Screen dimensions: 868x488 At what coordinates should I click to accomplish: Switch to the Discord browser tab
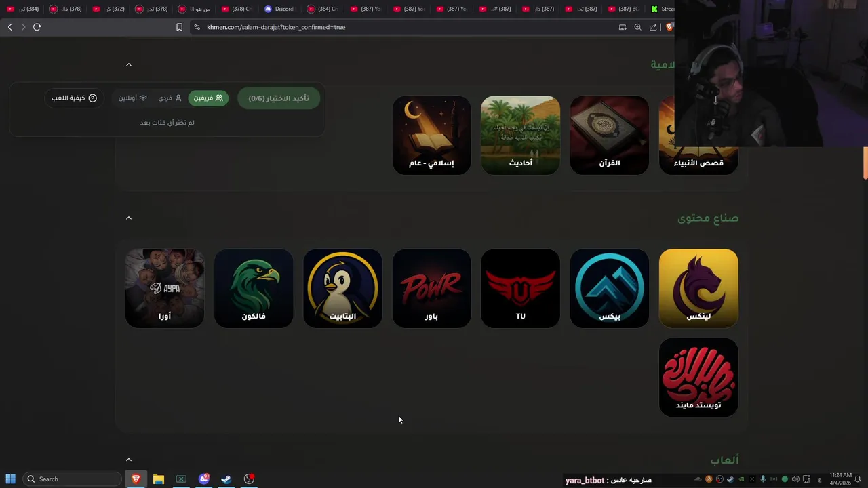[281, 9]
